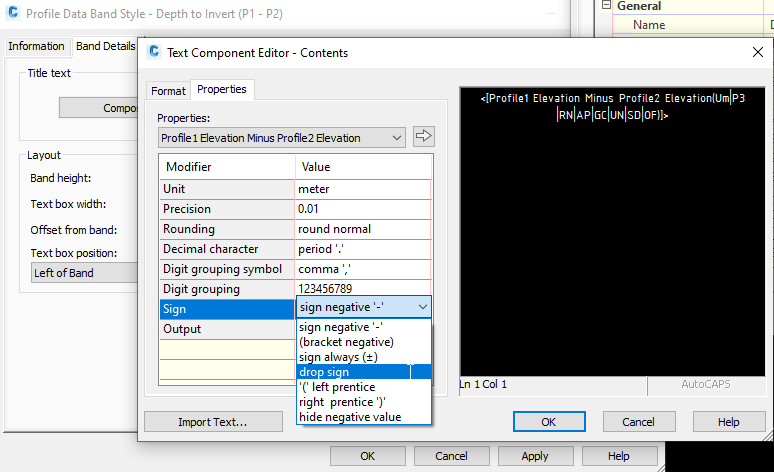Open Help in Text Component Editor
774x472 pixels.
point(729,422)
